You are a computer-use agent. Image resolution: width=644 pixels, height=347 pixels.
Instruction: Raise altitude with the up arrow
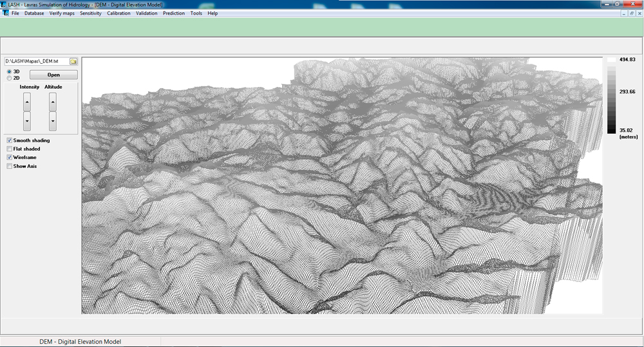point(53,101)
